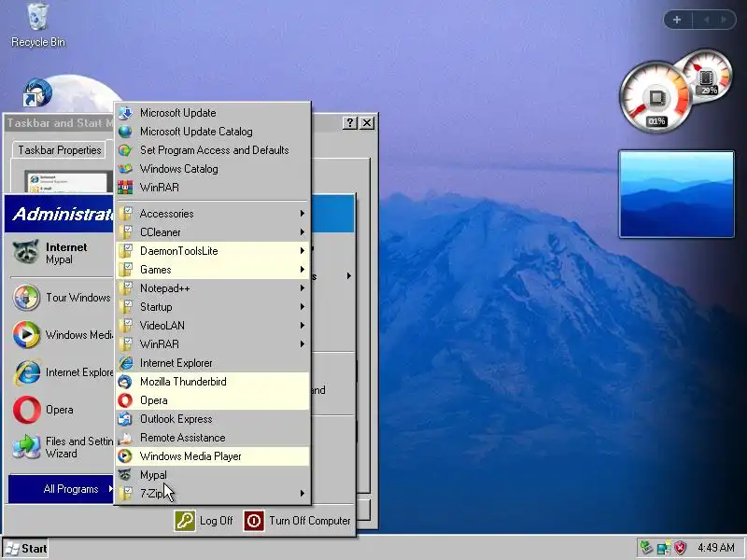Select Windows Catalog menu entry text

tap(178, 169)
